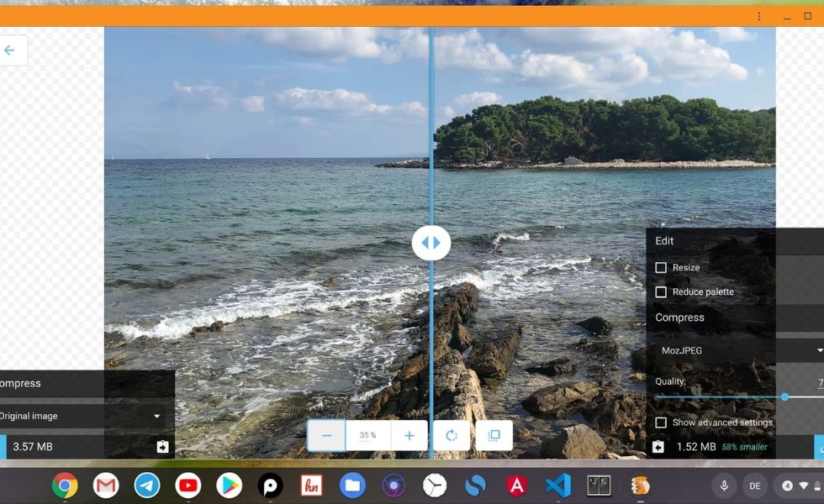Open the clock app on shelf
Image resolution: width=824 pixels, height=504 pixels.
(x=435, y=486)
